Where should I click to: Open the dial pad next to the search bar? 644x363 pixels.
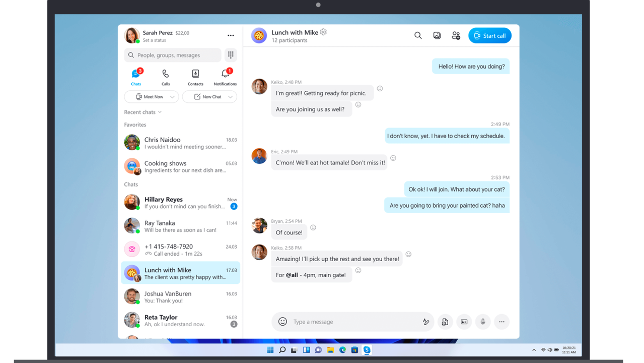[231, 54]
